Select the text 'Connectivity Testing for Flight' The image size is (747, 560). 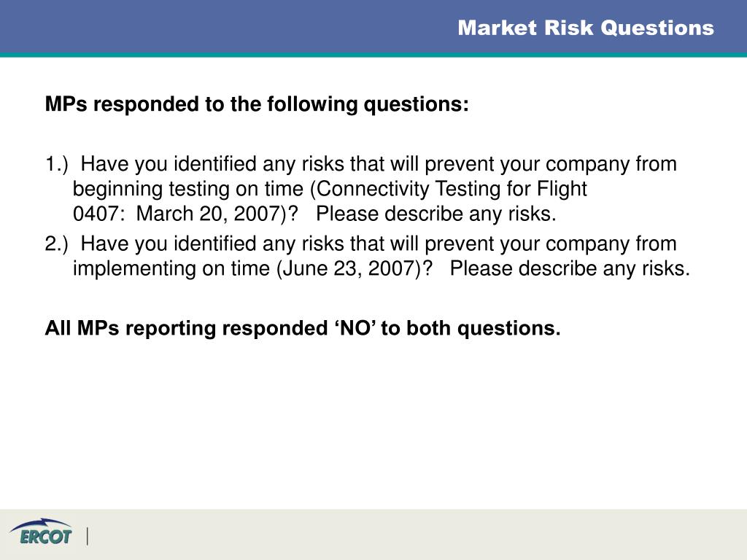[x=451, y=189]
